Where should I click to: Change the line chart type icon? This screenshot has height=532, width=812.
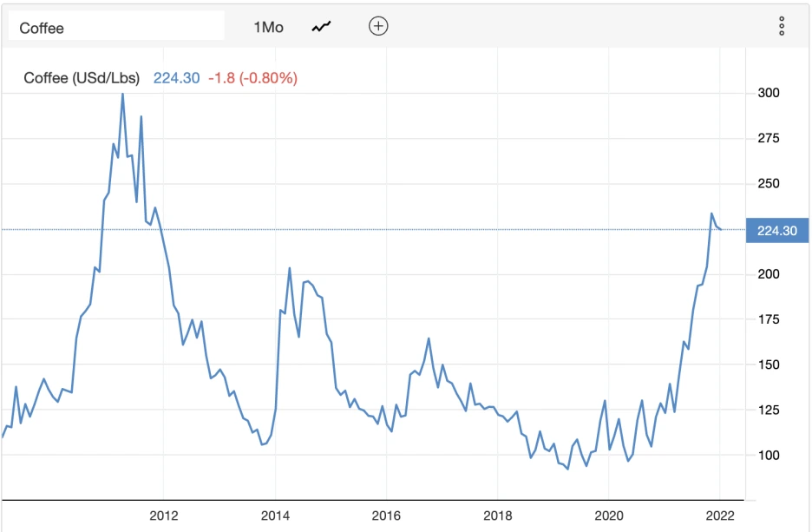321,26
